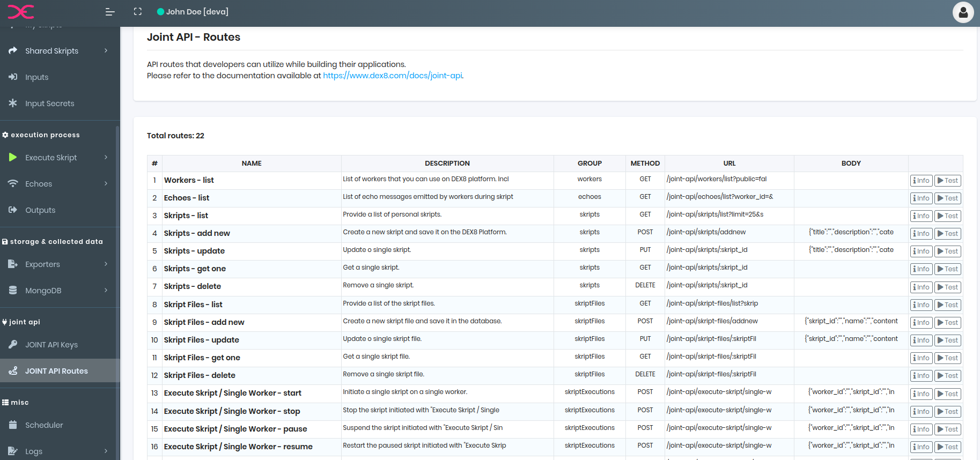Viewport: 980px width, 460px height.
Task: Click the Inputs sign-in icon
Action: pos(13,77)
